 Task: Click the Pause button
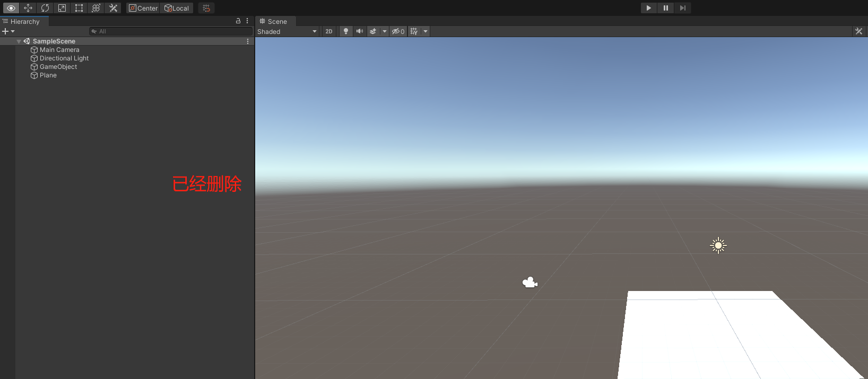pyautogui.click(x=665, y=8)
